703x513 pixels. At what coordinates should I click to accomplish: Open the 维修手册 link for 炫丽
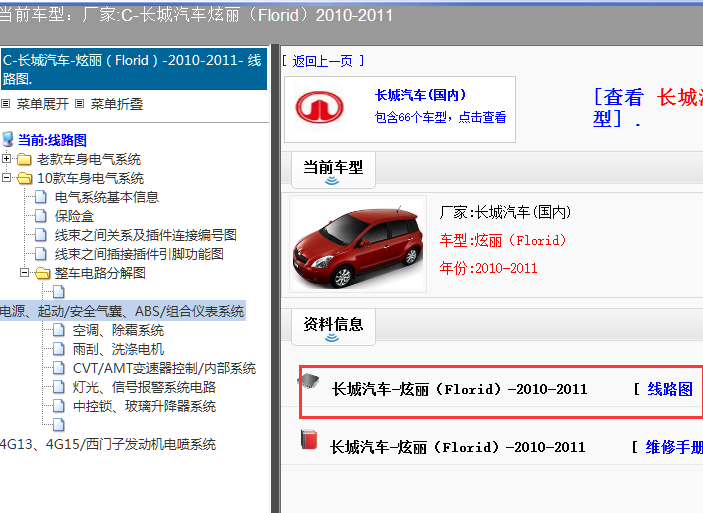pos(674,447)
